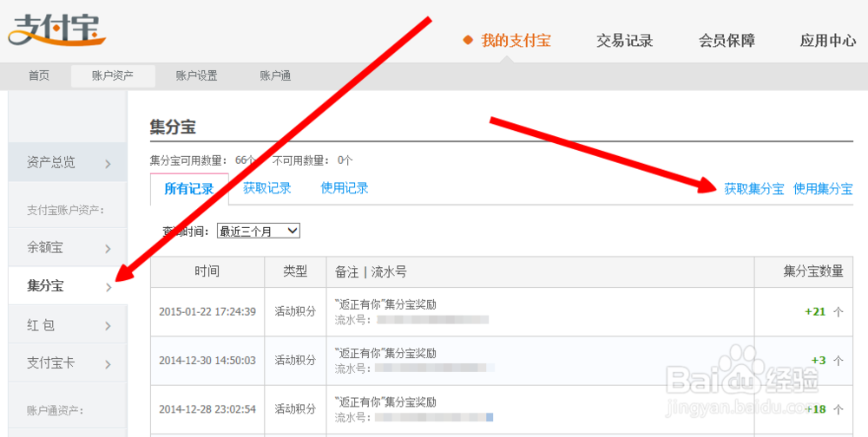
Task: Click 活动积分 type in the 2015-01-22 row
Action: click(295, 311)
